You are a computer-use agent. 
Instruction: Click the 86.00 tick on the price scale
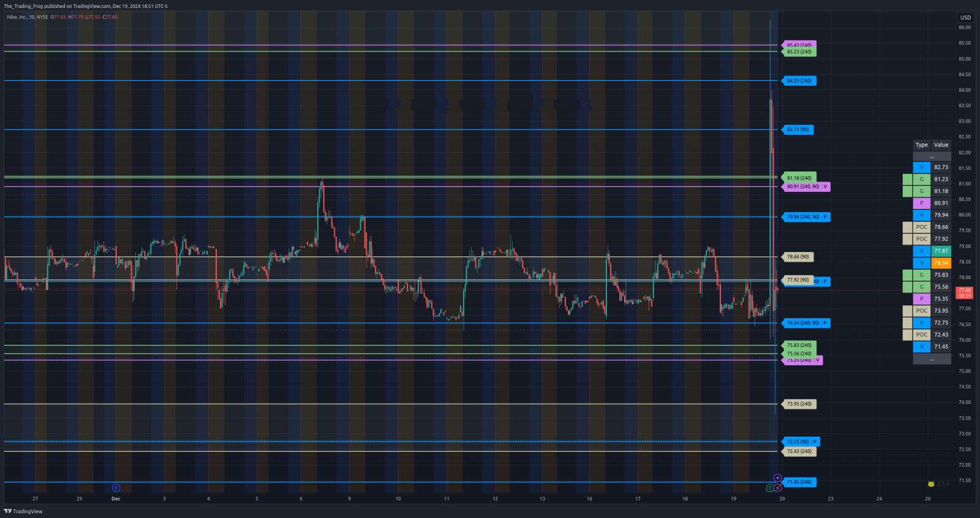coord(965,28)
